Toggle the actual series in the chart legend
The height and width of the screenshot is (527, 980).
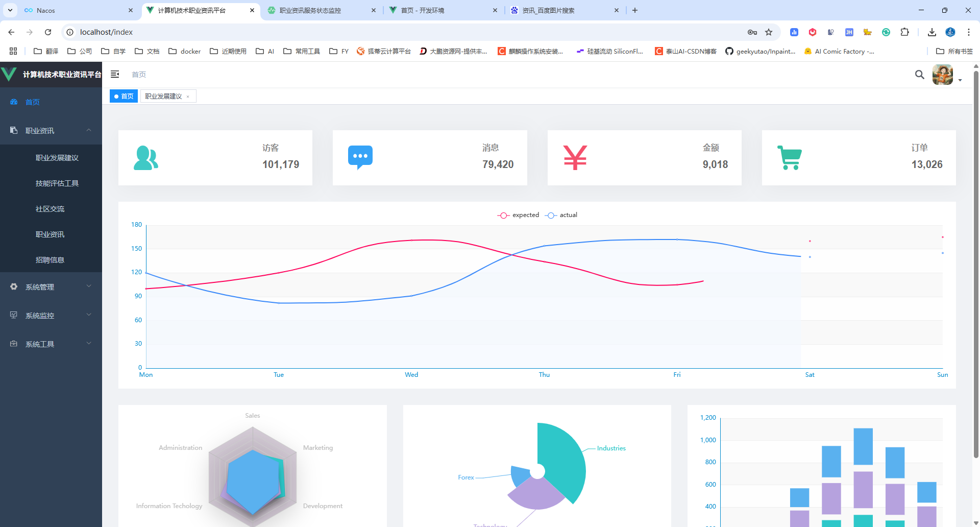(x=561, y=215)
